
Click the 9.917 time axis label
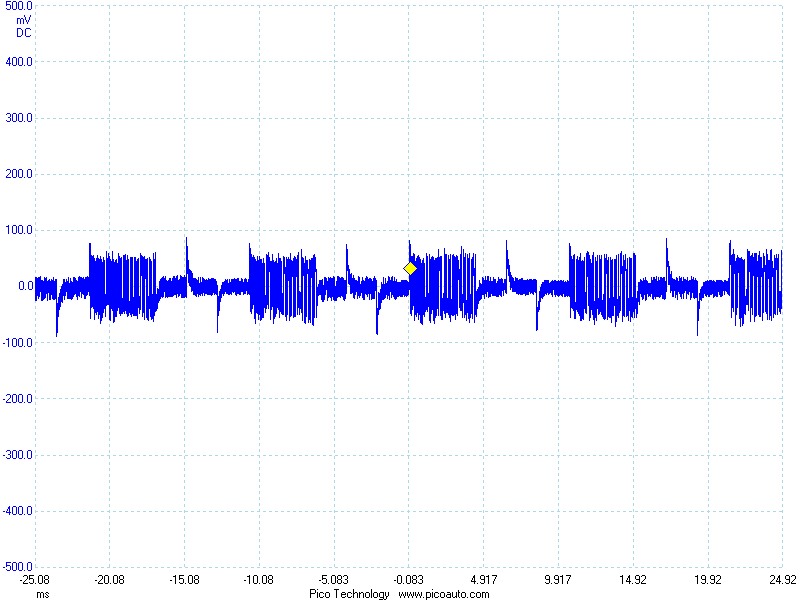pyautogui.click(x=558, y=580)
